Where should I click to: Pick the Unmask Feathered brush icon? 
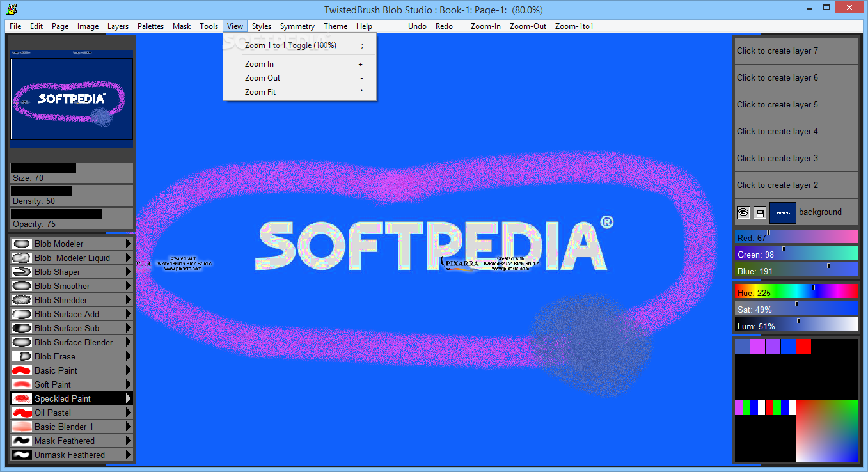click(x=22, y=455)
